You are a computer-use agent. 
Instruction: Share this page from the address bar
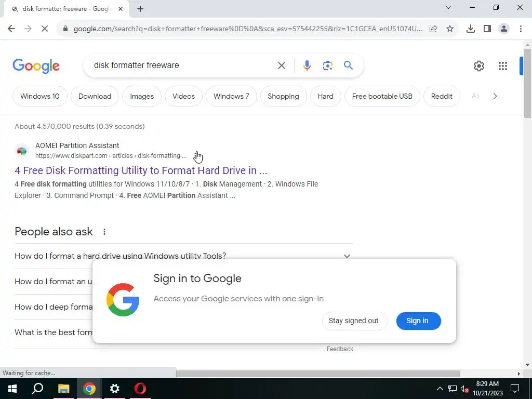pos(433,29)
